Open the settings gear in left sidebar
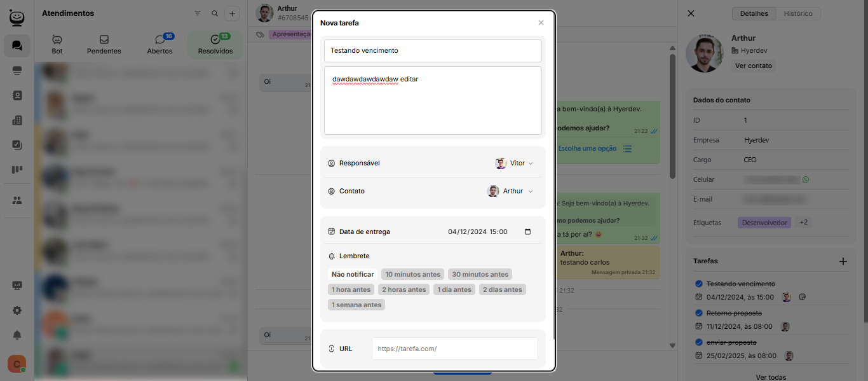 point(17,310)
